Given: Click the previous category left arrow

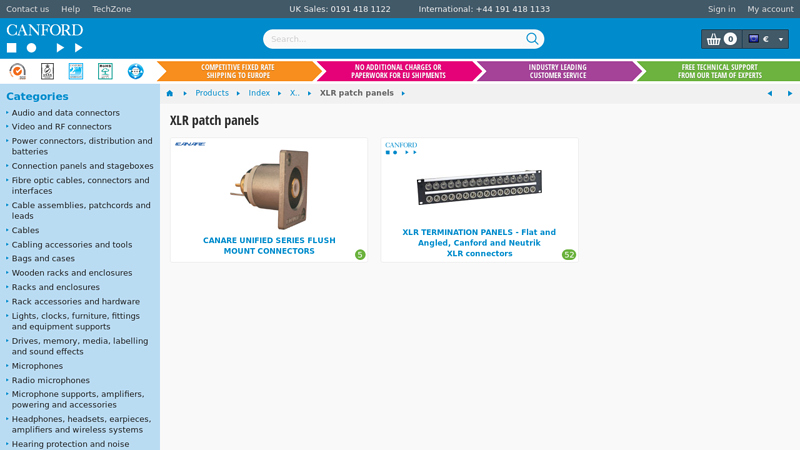Looking at the screenshot, I should [770, 93].
